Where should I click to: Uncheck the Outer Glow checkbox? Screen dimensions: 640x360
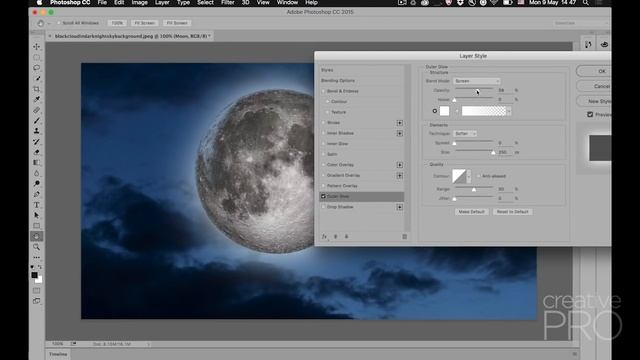(x=323, y=196)
